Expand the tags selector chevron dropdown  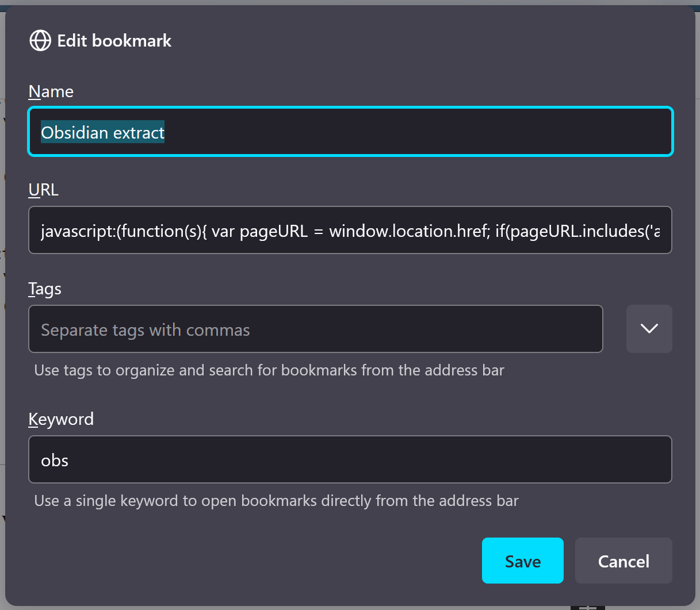click(x=649, y=329)
